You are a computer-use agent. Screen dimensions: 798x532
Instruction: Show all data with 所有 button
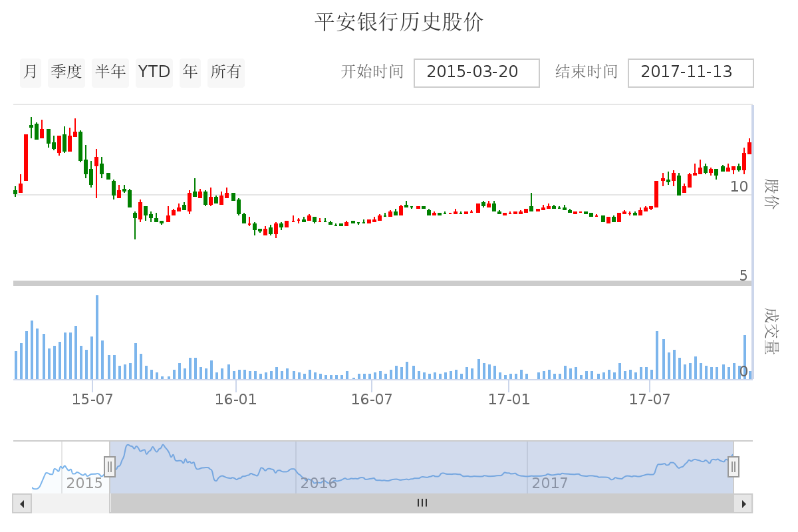coord(226,72)
